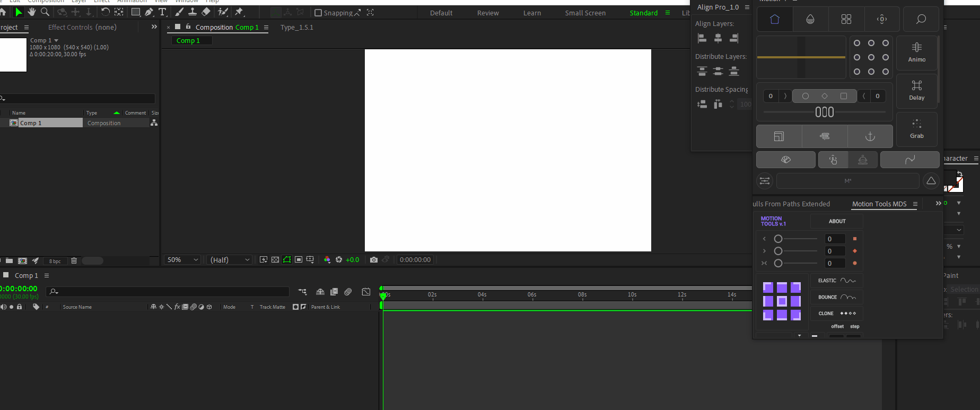The height and width of the screenshot is (410, 980).
Task: Click the ELASTIC button
Action: point(837,281)
